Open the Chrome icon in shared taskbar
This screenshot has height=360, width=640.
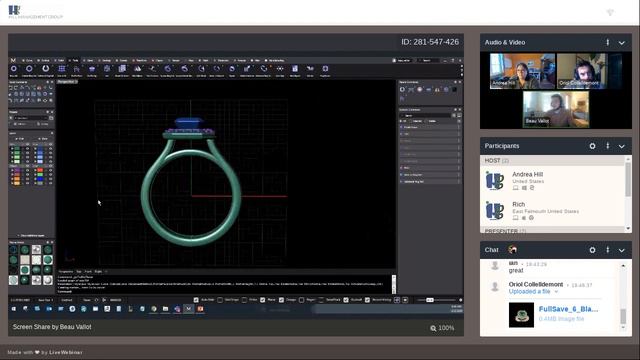(x=154, y=309)
